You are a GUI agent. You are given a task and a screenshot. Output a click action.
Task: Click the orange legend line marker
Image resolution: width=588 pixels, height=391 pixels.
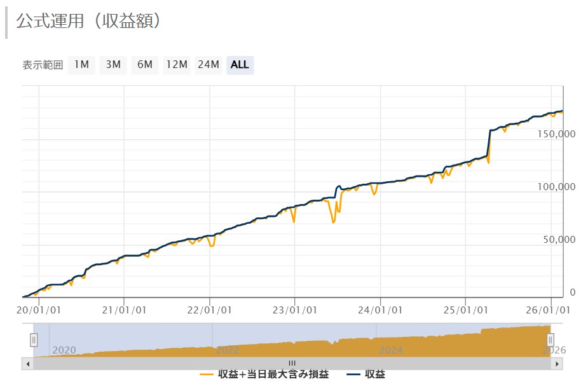pos(207,374)
